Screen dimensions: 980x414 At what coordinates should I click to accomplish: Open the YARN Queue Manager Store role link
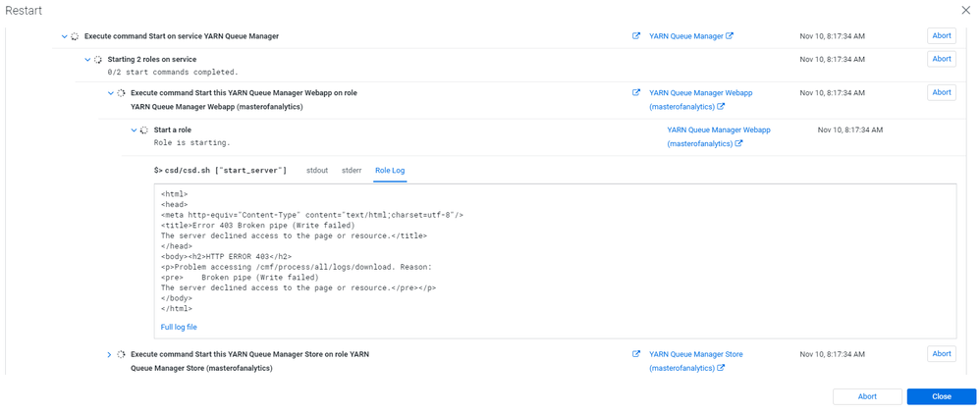(695, 361)
